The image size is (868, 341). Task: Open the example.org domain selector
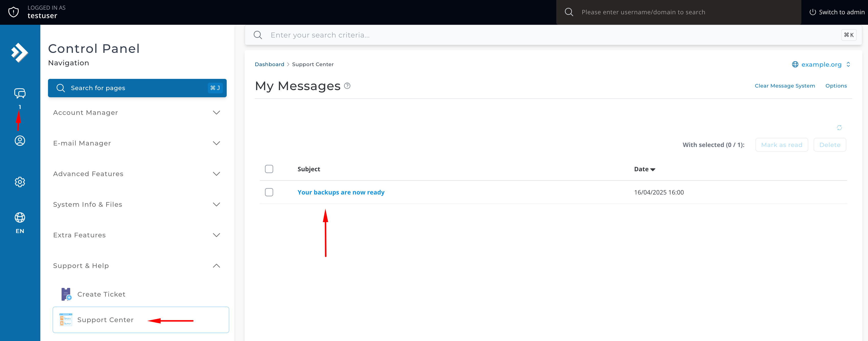click(x=821, y=64)
